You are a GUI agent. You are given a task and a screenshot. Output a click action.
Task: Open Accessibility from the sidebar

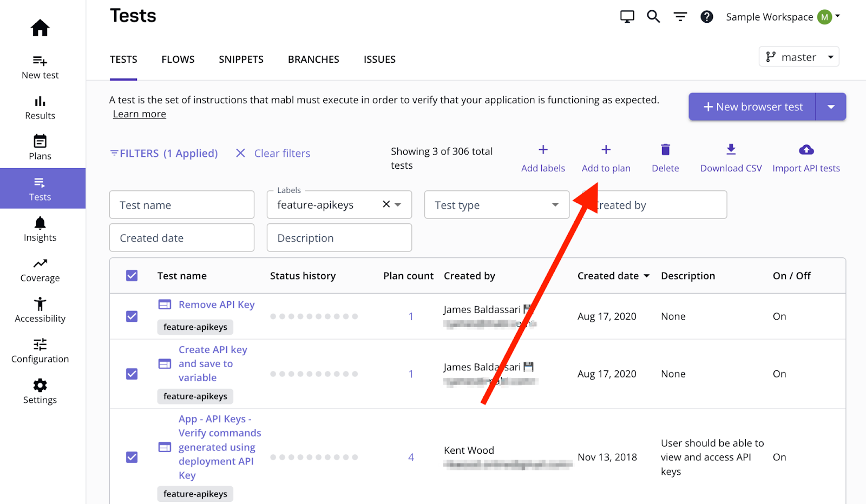[40, 310]
